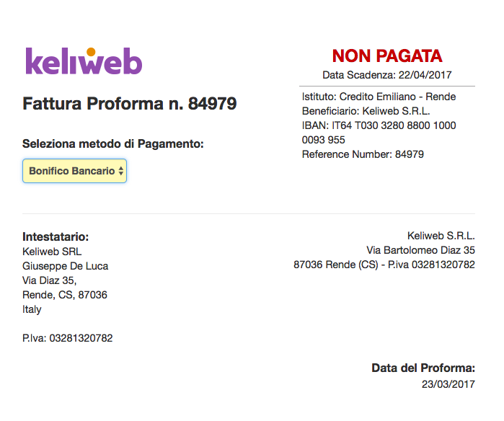Click the proforma date 23/03/2017
504x421 pixels.
tap(448, 384)
